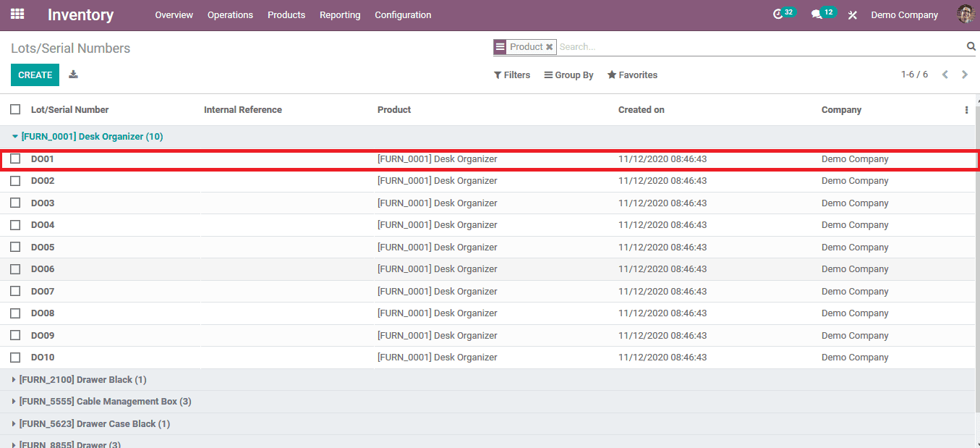Sort by Product column header
The height and width of the screenshot is (448, 980).
394,110
